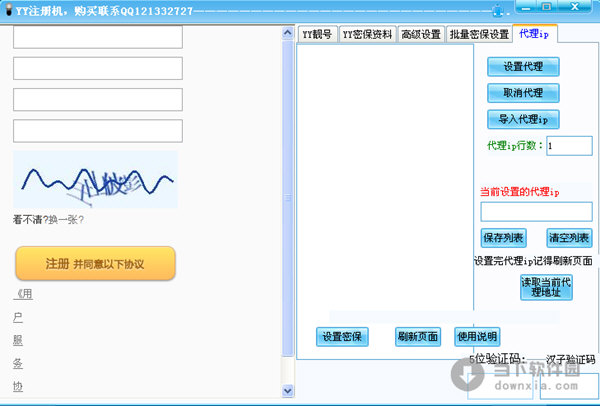The height and width of the screenshot is (406, 600).
Task: Open the 使用说明 button
Action: click(477, 337)
